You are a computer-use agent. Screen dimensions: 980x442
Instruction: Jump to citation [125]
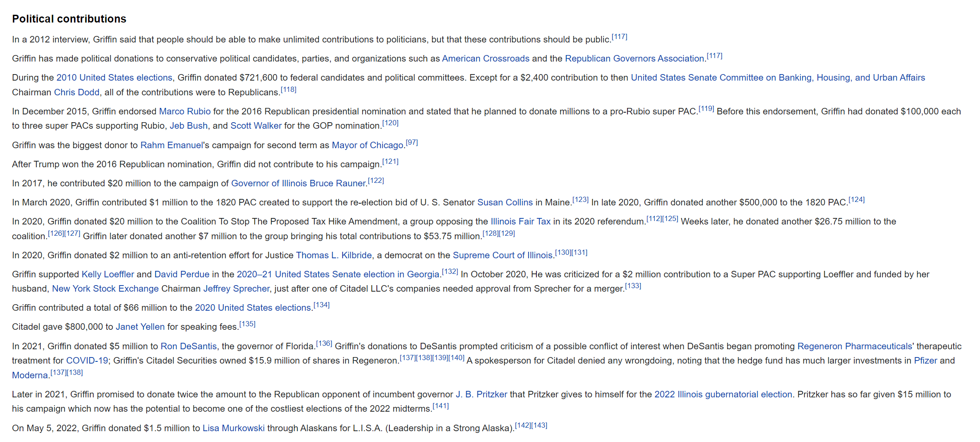670,219
